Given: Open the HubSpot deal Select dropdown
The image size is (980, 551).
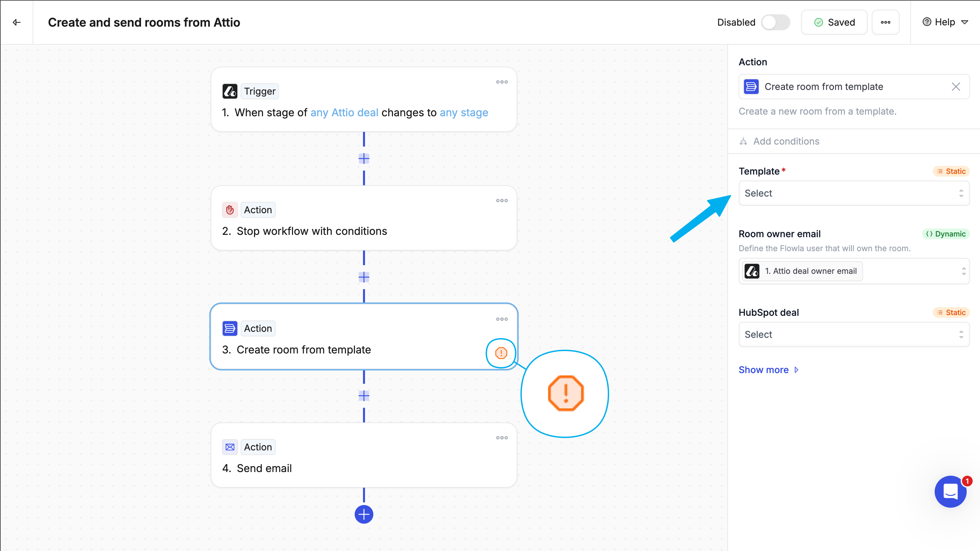Looking at the screenshot, I should 853,334.
